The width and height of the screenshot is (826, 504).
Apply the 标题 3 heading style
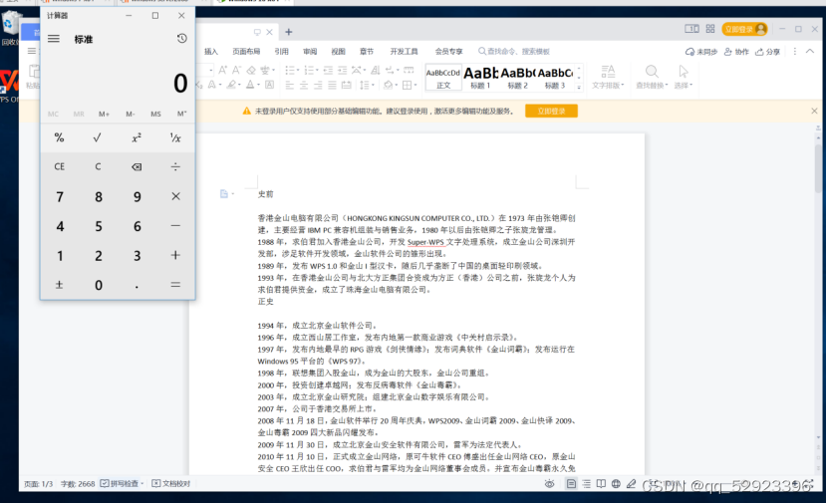coord(555,78)
